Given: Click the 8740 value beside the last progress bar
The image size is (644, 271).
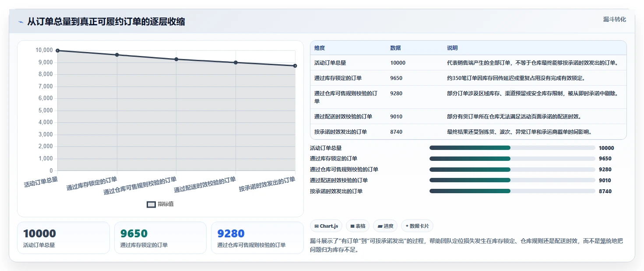Looking at the screenshot, I should click(x=605, y=191).
